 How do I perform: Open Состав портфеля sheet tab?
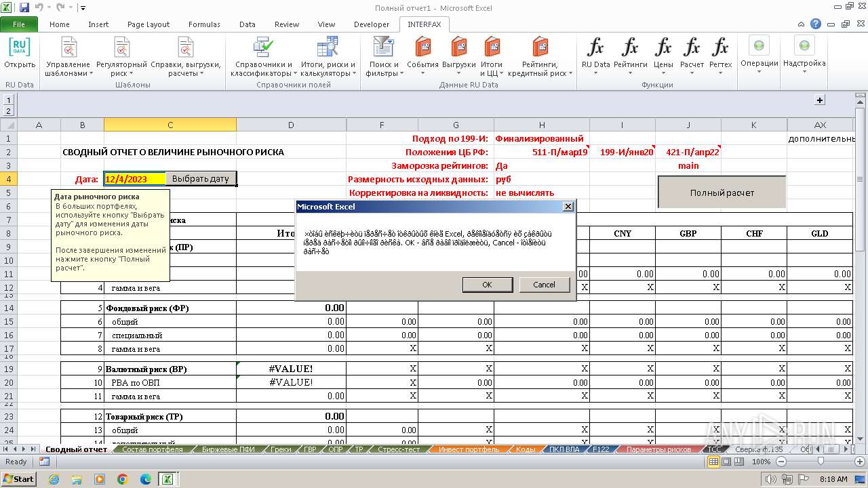tap(153, 449)
